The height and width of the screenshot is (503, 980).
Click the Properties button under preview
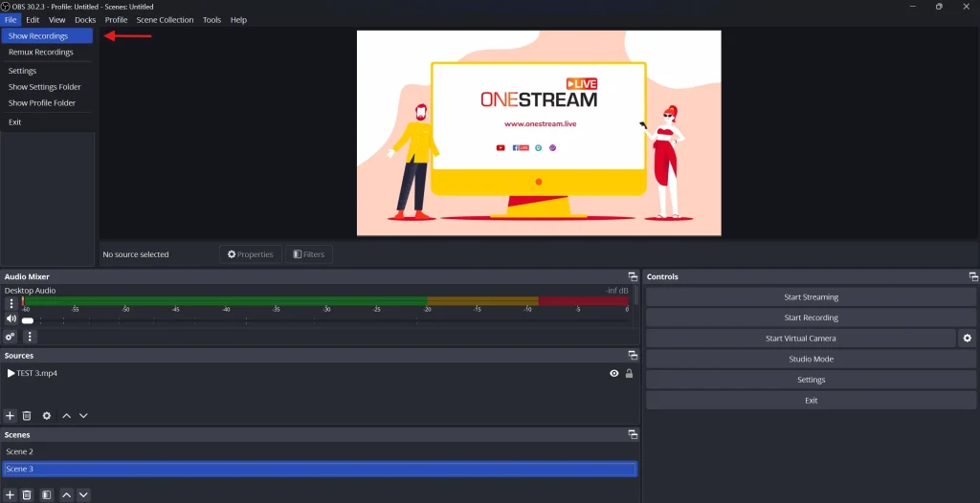251,254
